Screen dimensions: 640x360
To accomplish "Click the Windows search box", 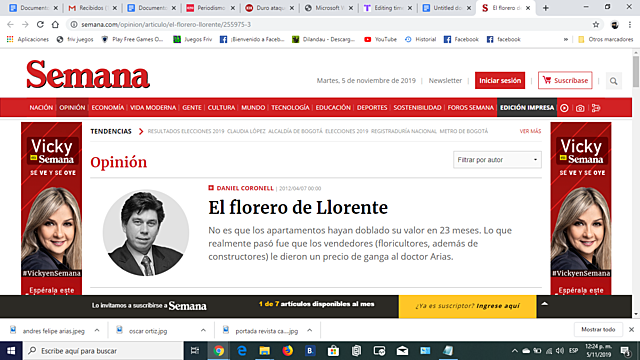I will (x=102, y=351).
